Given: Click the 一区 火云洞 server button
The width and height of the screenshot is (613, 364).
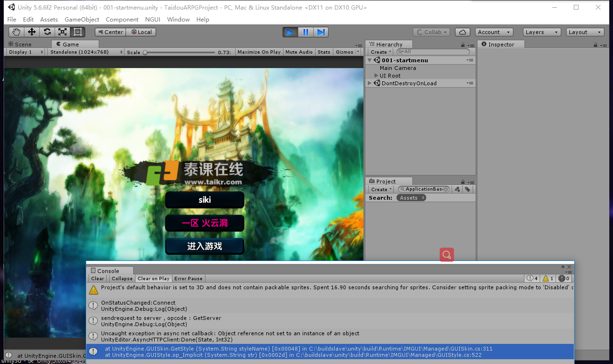Looking at the screenshot, I should coord(205,223).
